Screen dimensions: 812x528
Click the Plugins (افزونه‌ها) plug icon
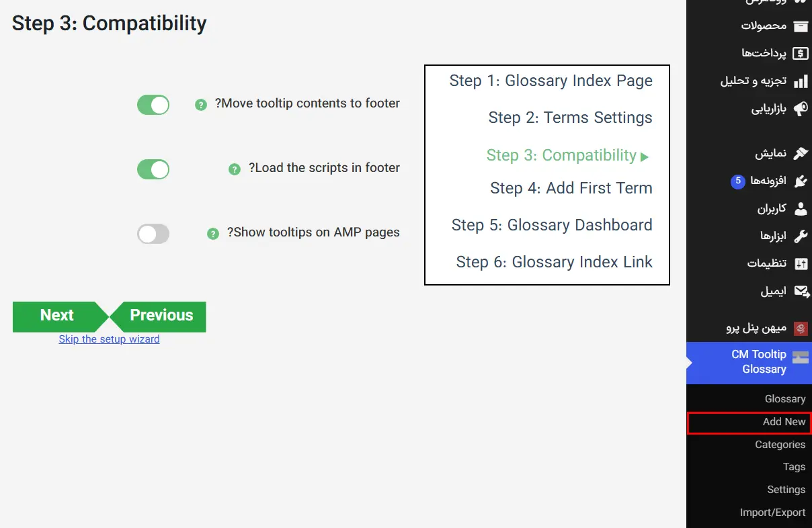coord(801,181)
